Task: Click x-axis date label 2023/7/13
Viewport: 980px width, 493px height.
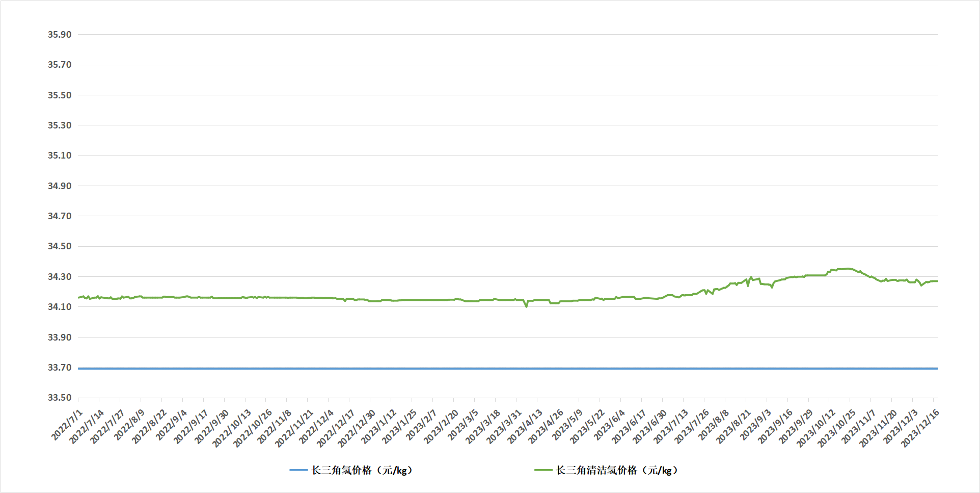Action: (671, 426)
